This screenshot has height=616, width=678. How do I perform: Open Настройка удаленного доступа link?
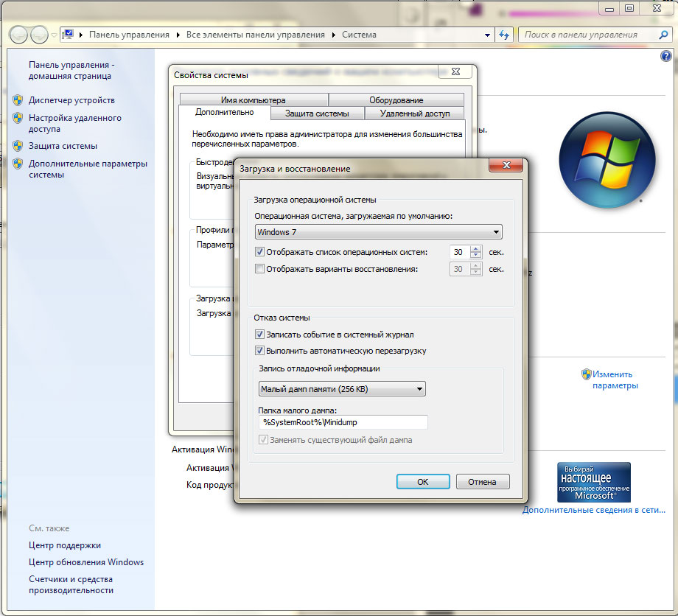75,123
